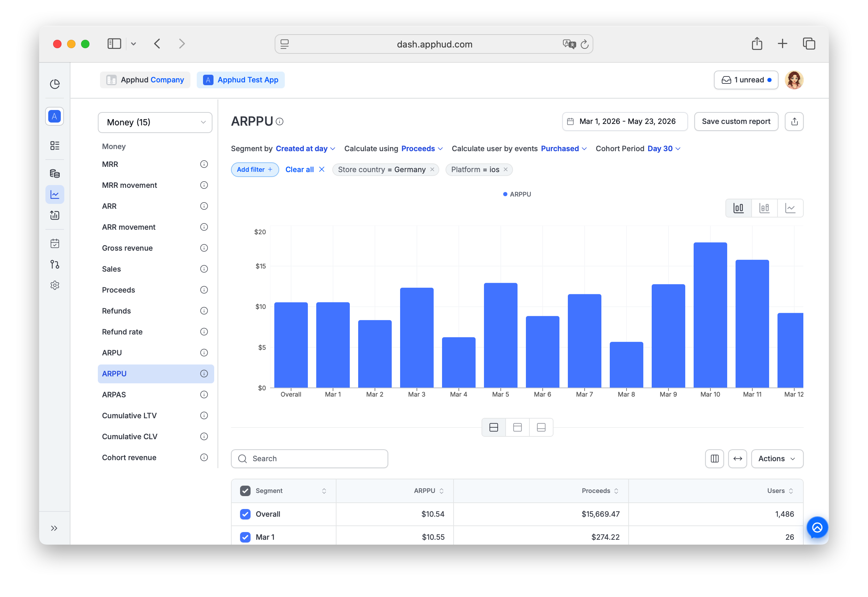The width and height of the screenshot is (868, 597).
Task: Show the info icon next to MRR
Action: (x=204, y=164)
